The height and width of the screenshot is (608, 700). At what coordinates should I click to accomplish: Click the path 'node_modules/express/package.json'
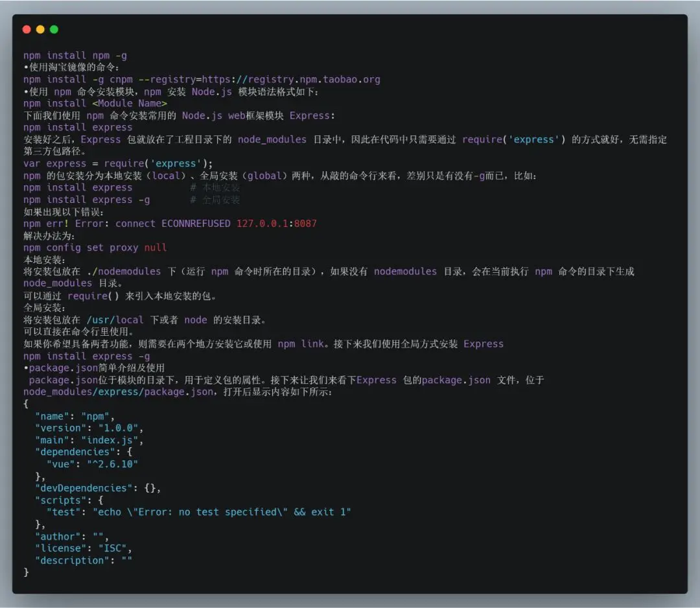(119, 392)
